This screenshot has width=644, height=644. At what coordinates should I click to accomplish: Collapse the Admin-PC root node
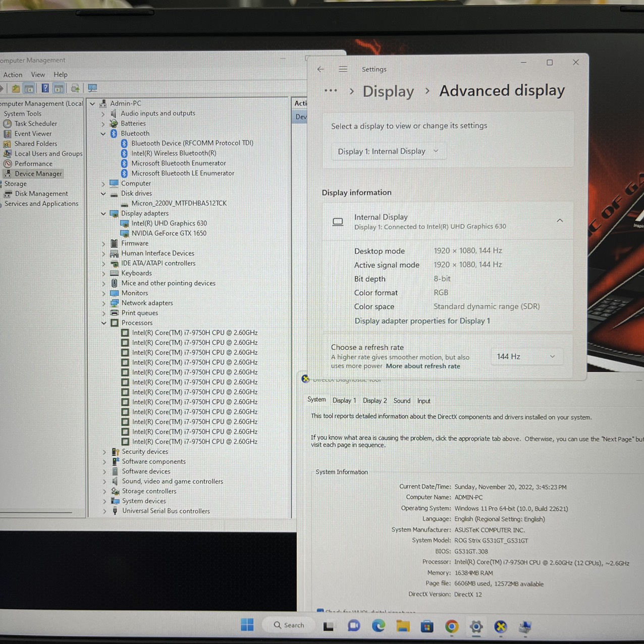coord(92,103)
